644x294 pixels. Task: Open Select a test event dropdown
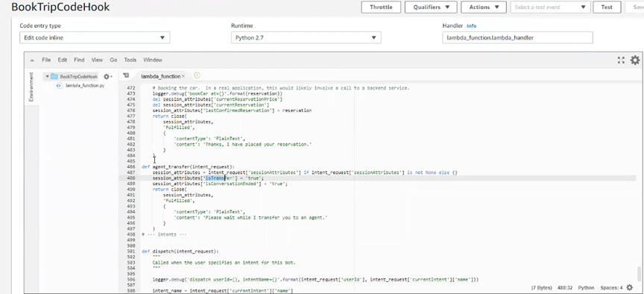pos(550,7)
